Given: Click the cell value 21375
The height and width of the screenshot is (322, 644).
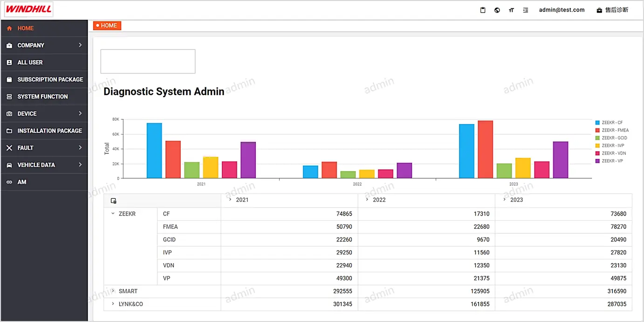Looking at the screenshot, I should pyautogui.click(x=481, y=278).
